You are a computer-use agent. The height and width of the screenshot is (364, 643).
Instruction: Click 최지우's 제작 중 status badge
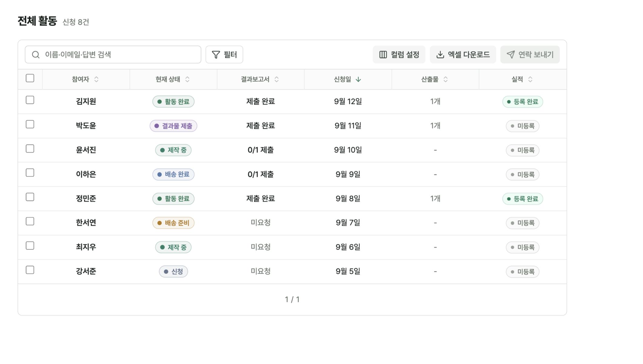point(173,247)
